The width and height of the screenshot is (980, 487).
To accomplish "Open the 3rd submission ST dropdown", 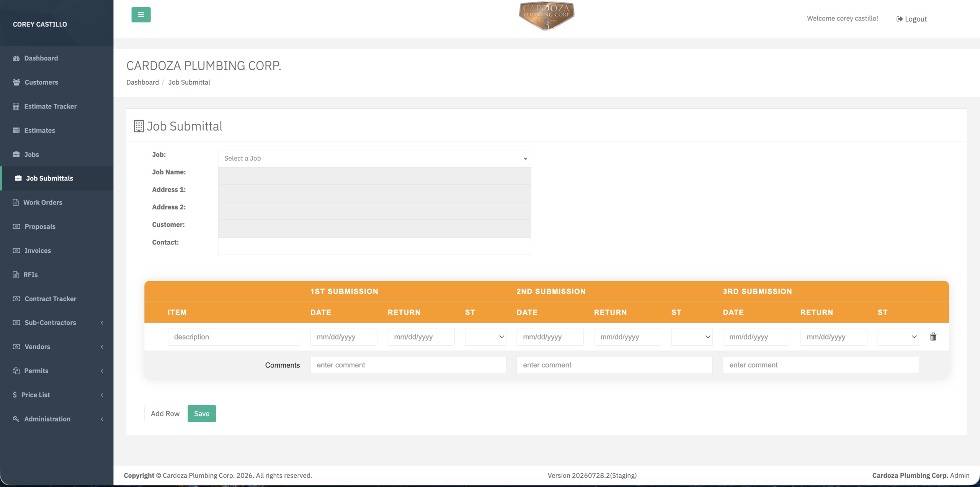I will (898, 337).
